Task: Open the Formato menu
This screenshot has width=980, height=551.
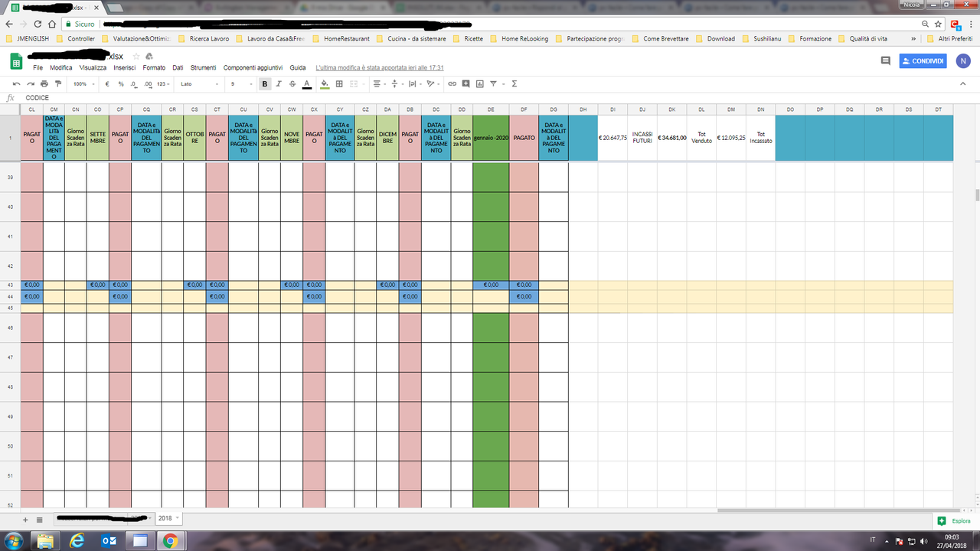Action: click(154, 67)
